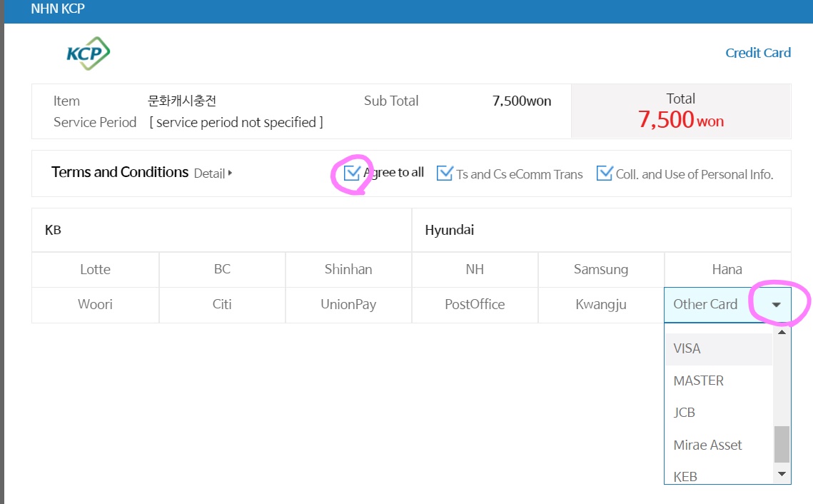This screenshot has width=813, height=504.
Task: Click the service period not specified text
Action: [236, 122]
